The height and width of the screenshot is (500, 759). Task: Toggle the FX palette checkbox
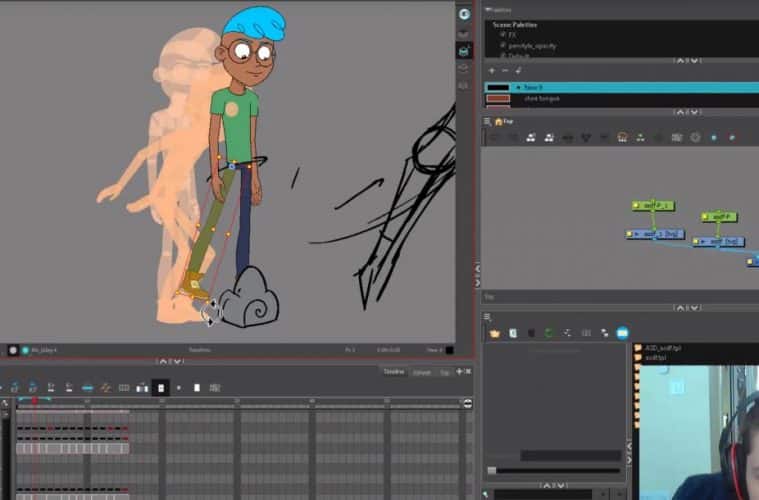click(502, 34)
